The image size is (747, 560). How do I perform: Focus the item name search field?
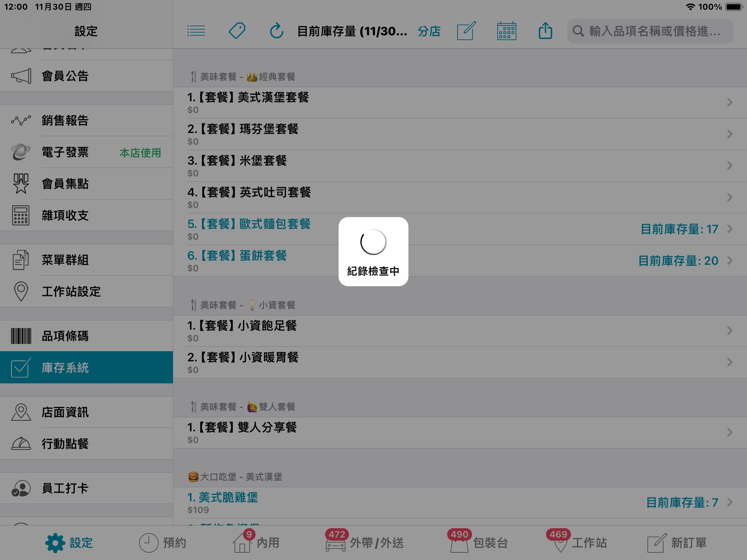650,31
